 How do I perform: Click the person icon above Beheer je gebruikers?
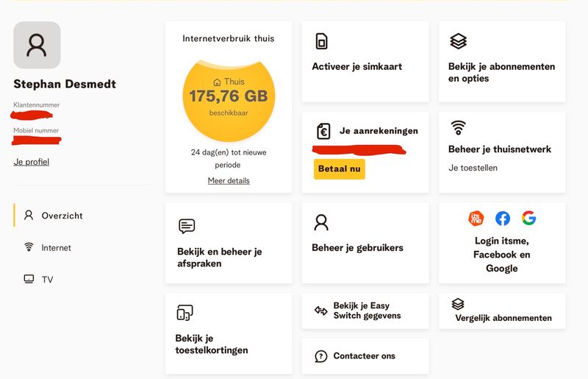tap(321, 222)
